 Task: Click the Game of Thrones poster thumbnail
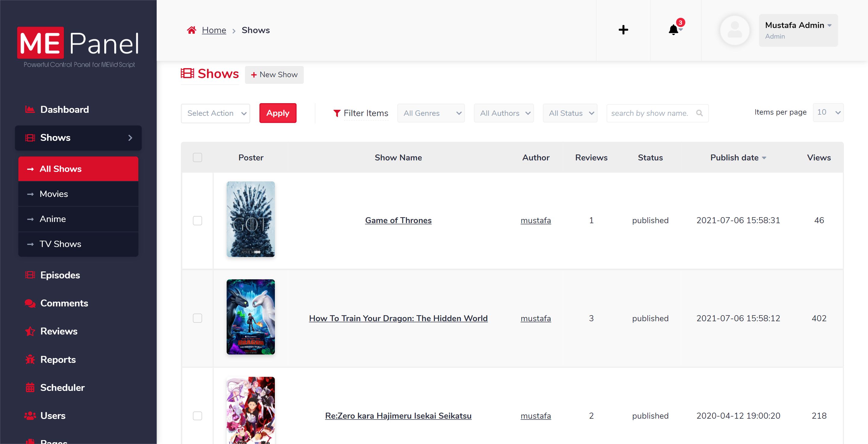250,219
